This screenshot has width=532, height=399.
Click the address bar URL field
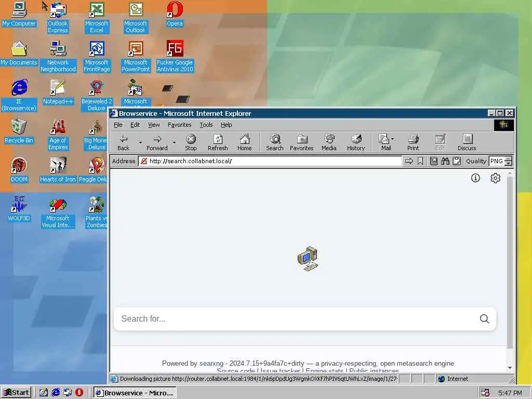270,161
